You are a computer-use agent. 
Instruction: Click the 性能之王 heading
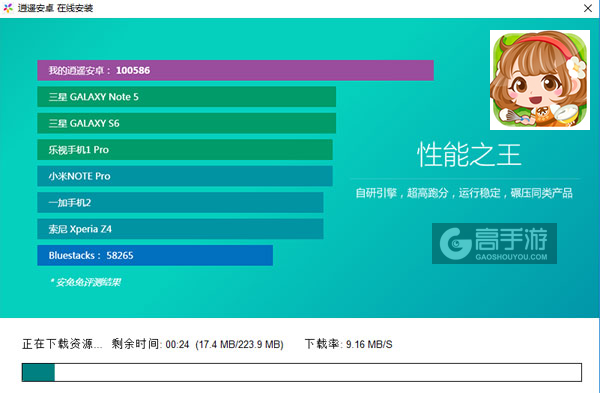tap(469, 155)
